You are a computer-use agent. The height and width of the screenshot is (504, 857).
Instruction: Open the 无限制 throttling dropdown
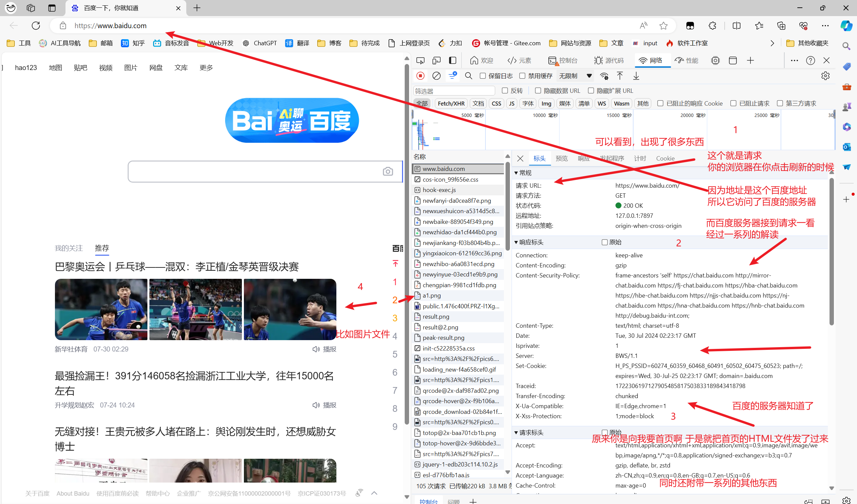tap(575, 76)
